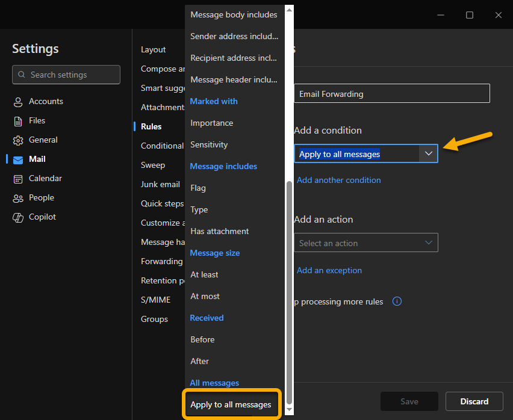Open the Select an action dropdown
The width and height of the screenshot is (513, 420).
click(365, 242)
